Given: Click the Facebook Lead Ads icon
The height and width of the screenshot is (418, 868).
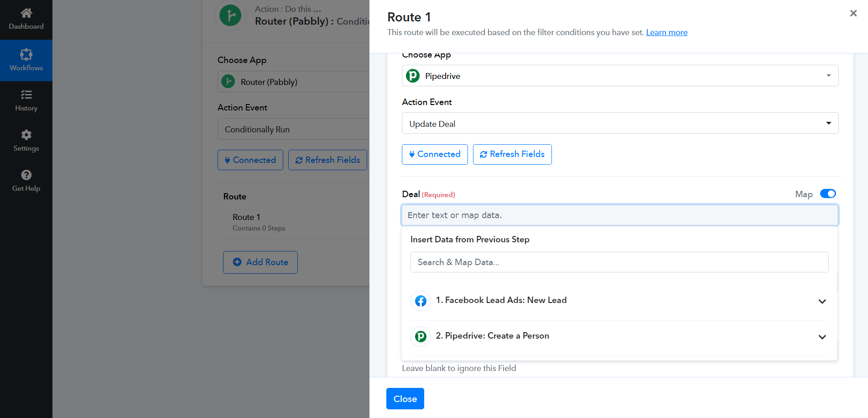Looking at the screenshot, I should [x=421, y=301].
